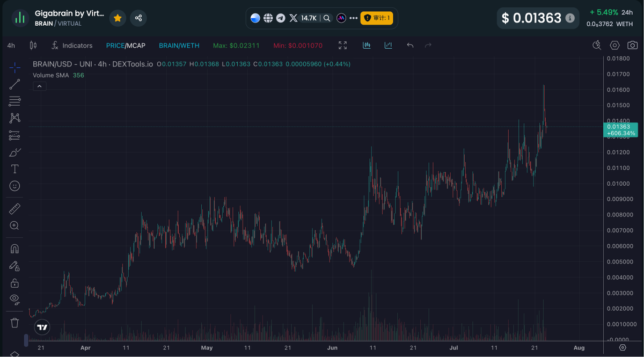The image size is (644, 357).
Task: Open the Fibonacci retracement tools
Action: (x=14, y=101)
